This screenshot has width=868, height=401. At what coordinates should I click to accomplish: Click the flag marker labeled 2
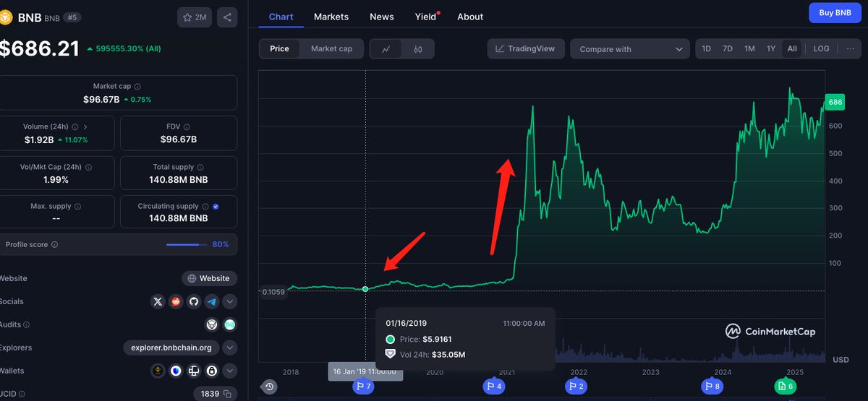576,387
